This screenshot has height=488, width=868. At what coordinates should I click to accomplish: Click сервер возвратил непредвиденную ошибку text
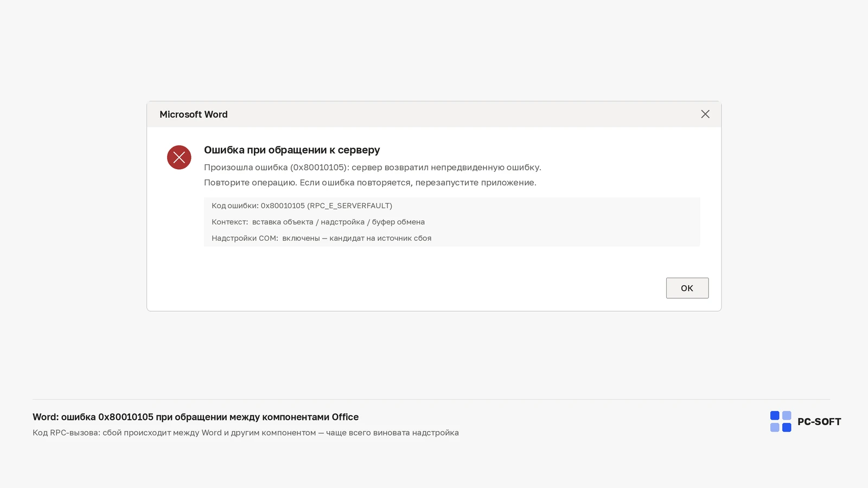tap(446, 168)
